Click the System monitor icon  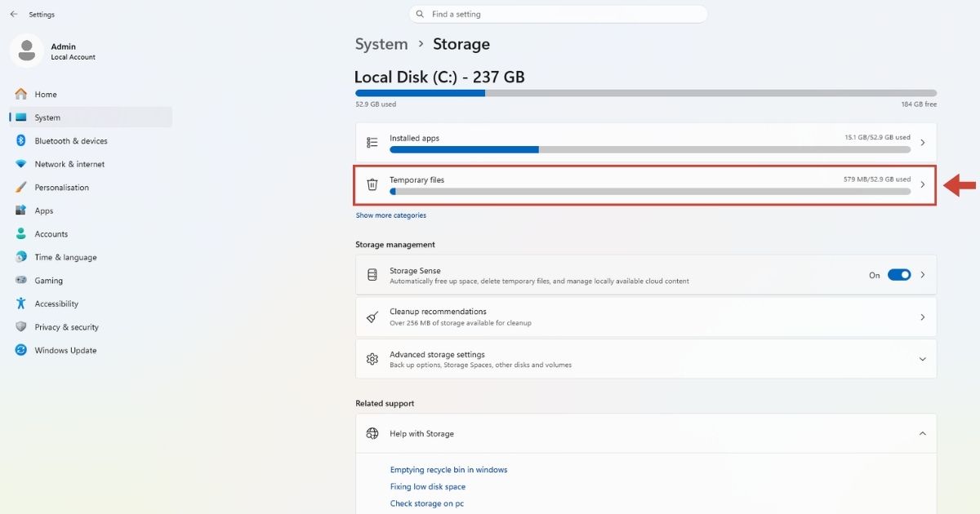click(x=21, y=117)
